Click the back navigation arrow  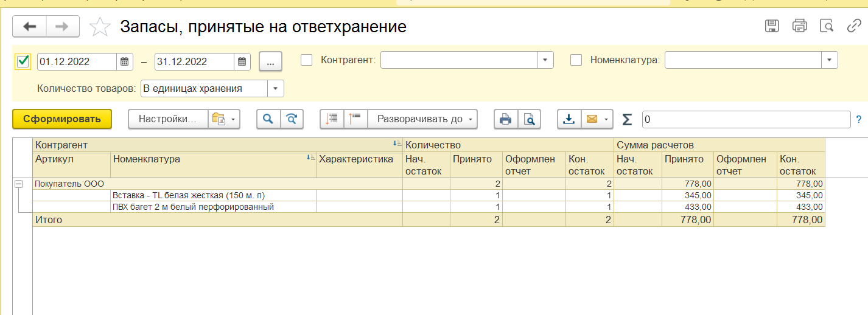pos(30,26)
